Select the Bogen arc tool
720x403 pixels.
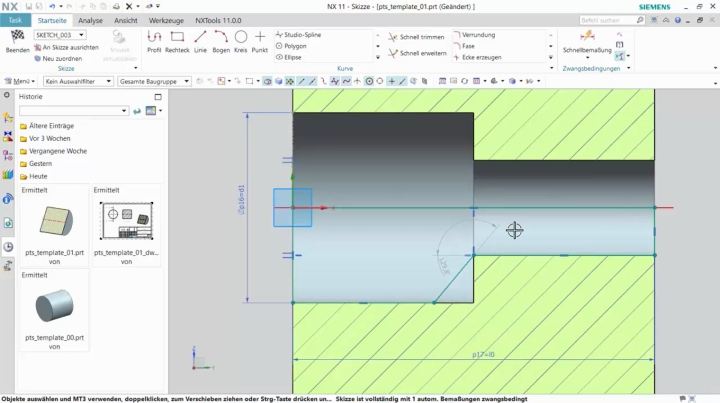(x=220, y=38)
